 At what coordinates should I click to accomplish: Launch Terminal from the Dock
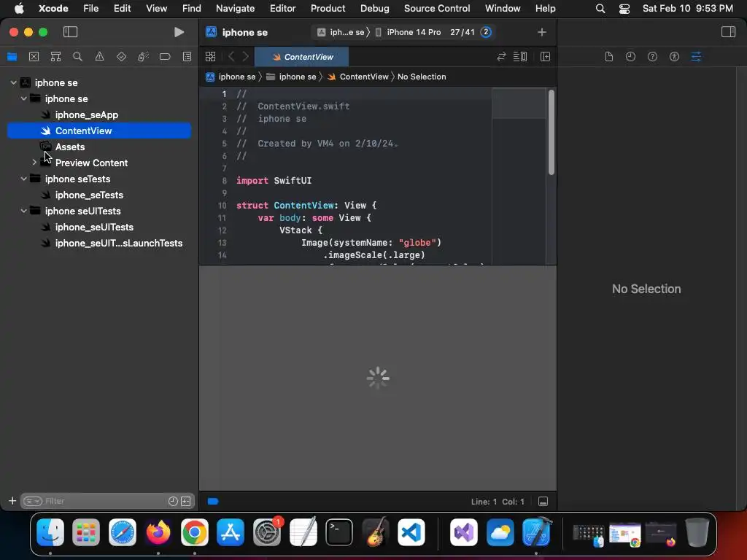tap(338, 532)
